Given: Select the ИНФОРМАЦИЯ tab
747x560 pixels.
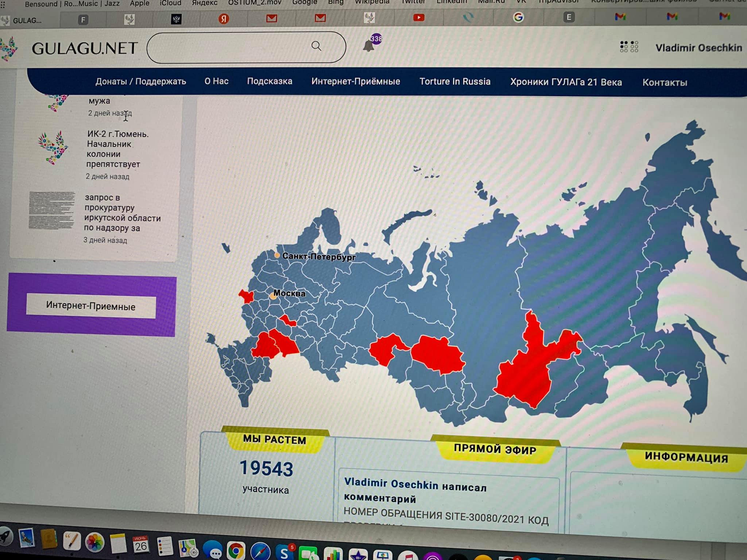Looking at the screenshot, I should point(686,457).
